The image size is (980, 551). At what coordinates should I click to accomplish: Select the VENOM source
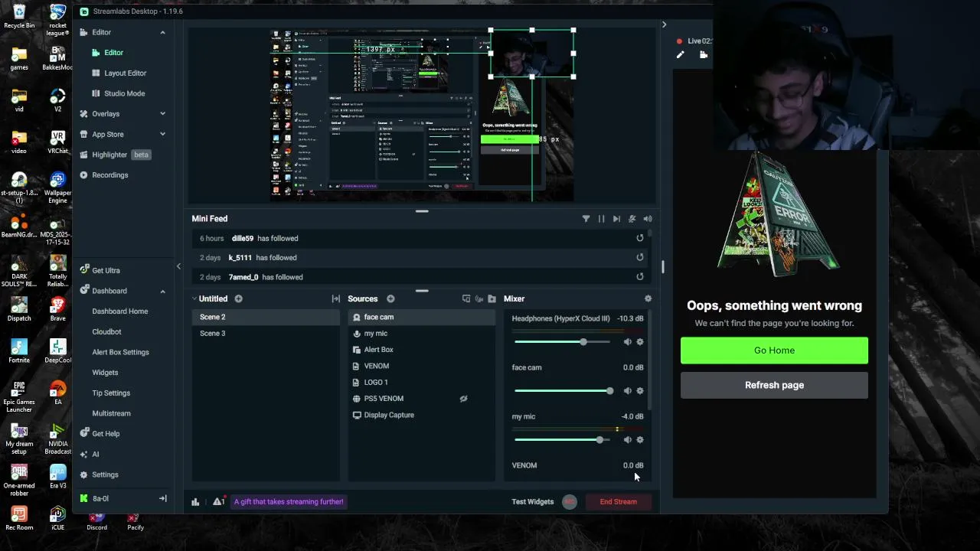(x=422, y=366)
